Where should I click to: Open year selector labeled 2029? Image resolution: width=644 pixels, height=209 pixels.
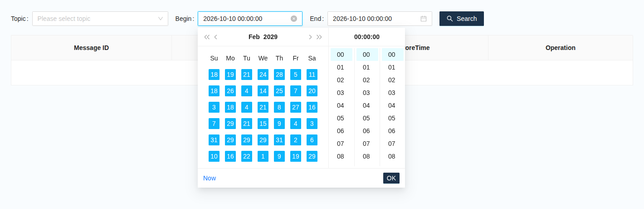pyautogui.click(x=270, y=37)
